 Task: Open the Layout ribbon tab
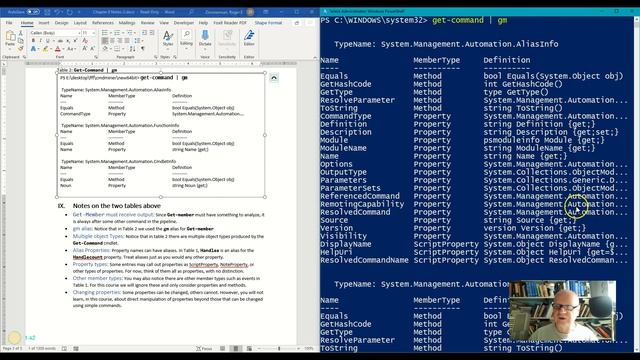[x=80, y=23]
